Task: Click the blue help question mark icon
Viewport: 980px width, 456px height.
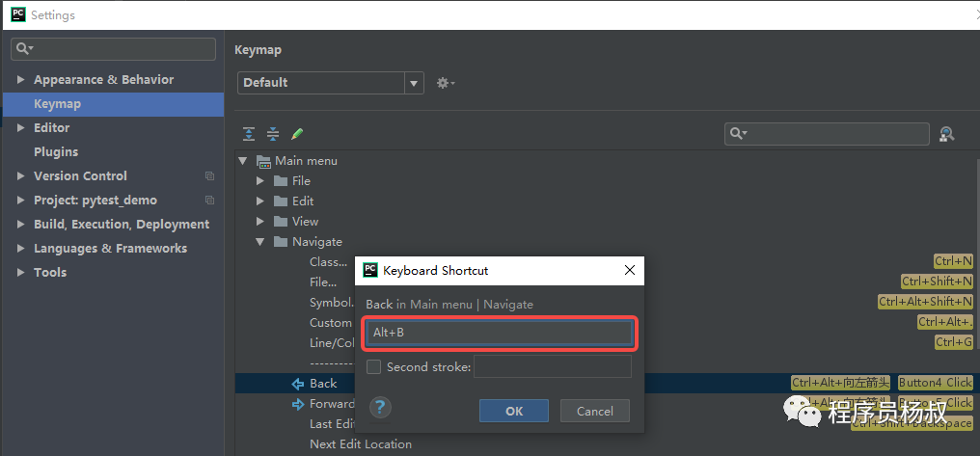Action: coord(379,407)
